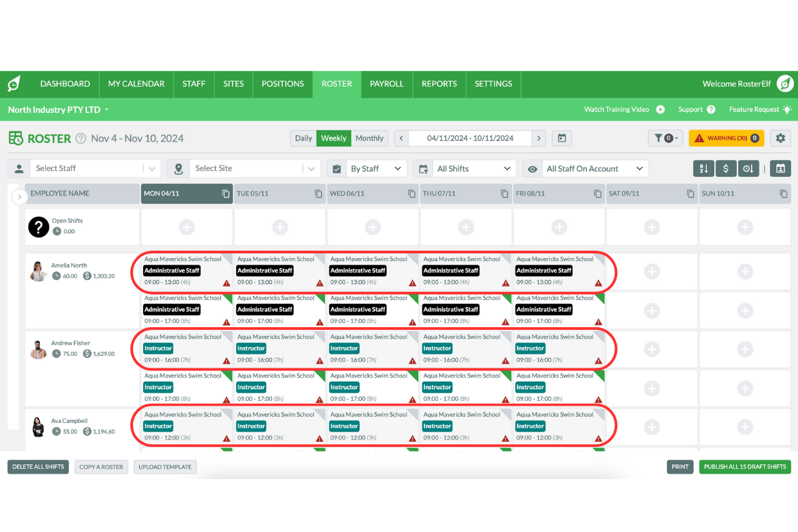This screenshot has width=798, height=532.
Task: Select the Weekly view toggle
Action: tap(334, 138)
